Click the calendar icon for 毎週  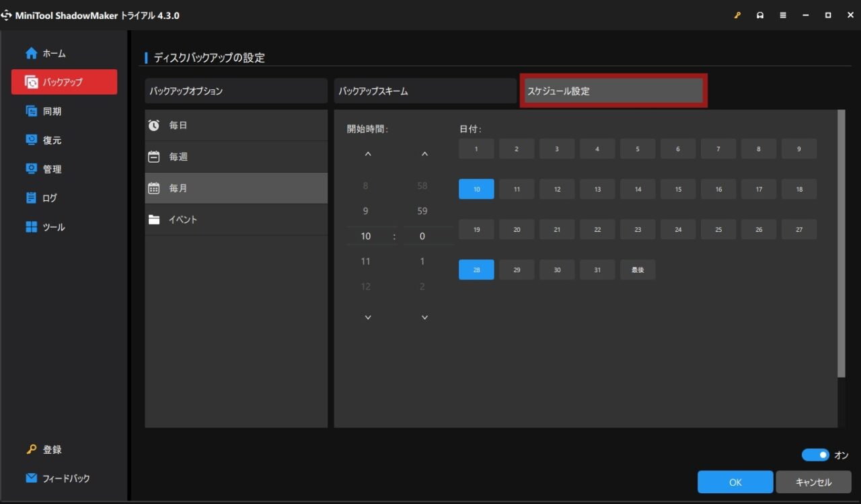coord(154,157)
